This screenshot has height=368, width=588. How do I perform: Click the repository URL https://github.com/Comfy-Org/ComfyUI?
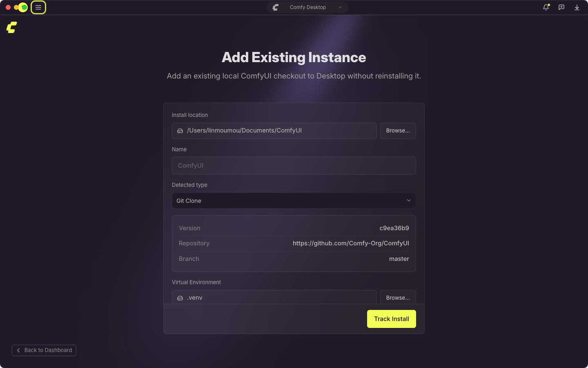pos(351,243)
